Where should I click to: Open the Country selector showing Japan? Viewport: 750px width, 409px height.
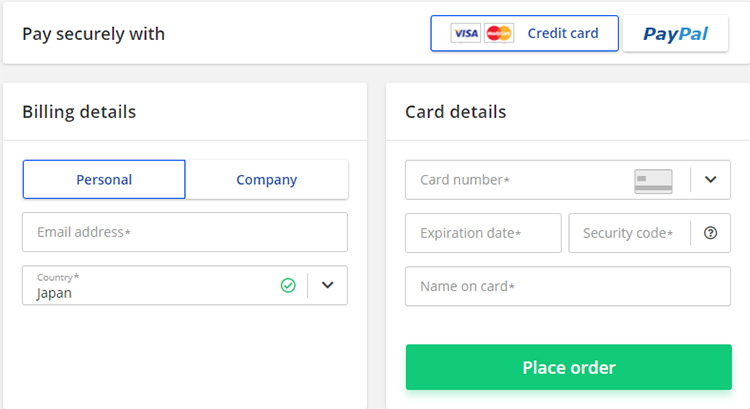tap(150, 286)
